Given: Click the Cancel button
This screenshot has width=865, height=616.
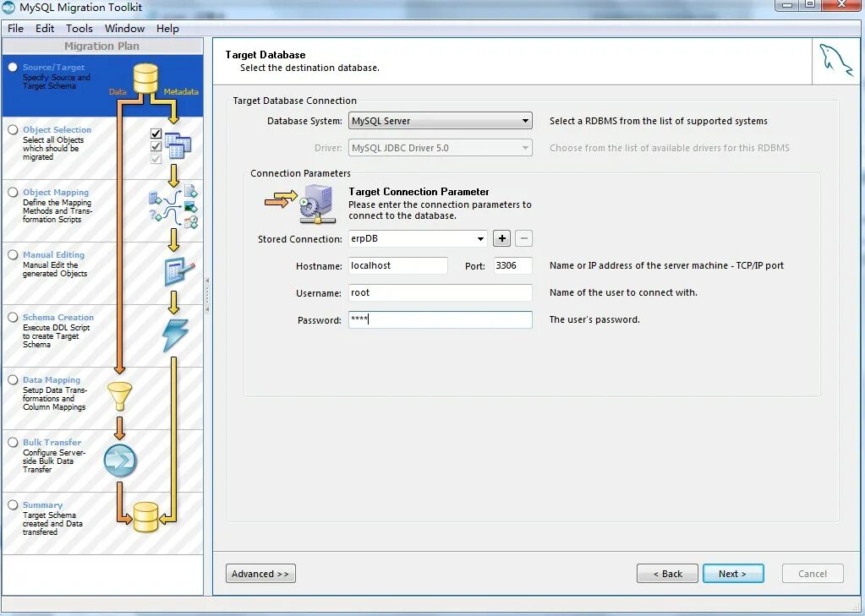Looking at the screenshot, I should [x=813, y=574].
